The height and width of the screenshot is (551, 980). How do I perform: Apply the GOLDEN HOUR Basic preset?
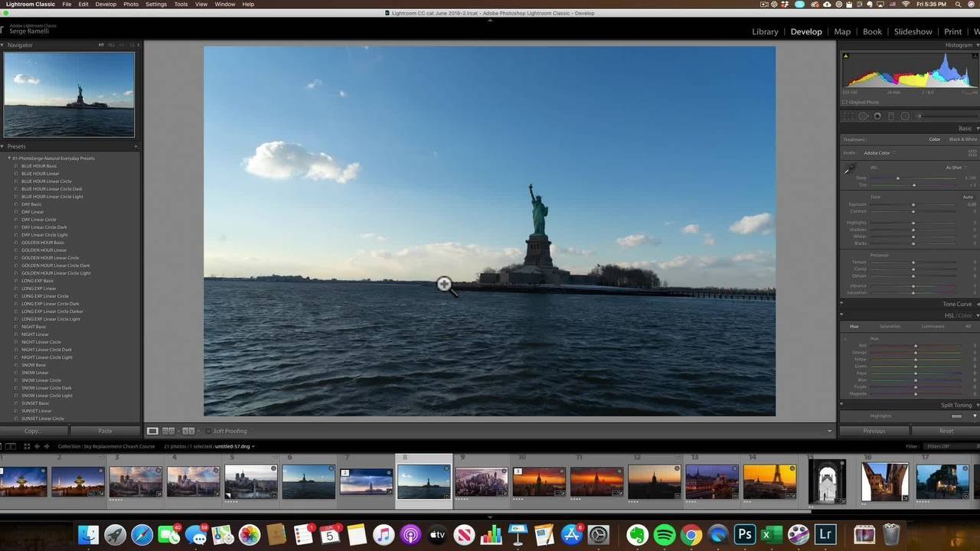(x=43, y=243)
